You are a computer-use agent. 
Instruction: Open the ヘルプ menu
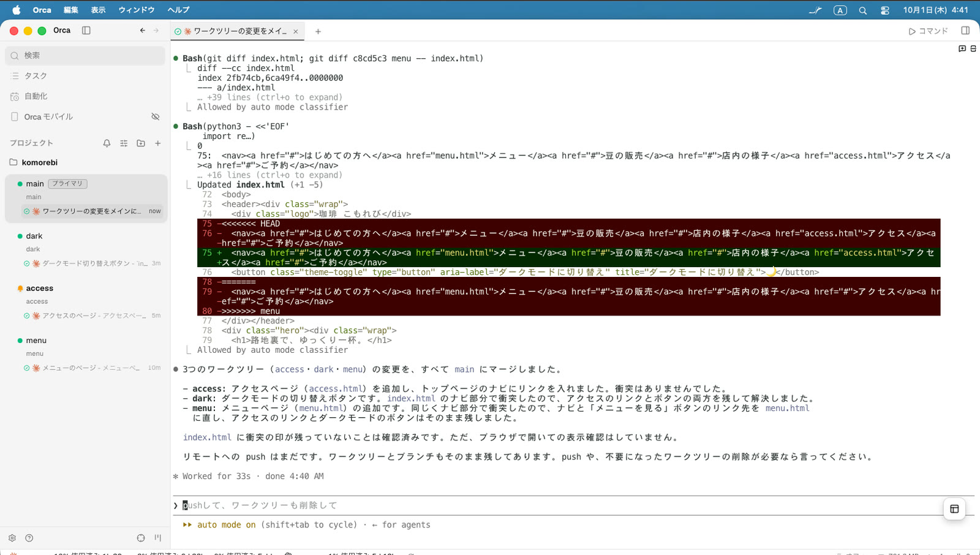point(178,10)
